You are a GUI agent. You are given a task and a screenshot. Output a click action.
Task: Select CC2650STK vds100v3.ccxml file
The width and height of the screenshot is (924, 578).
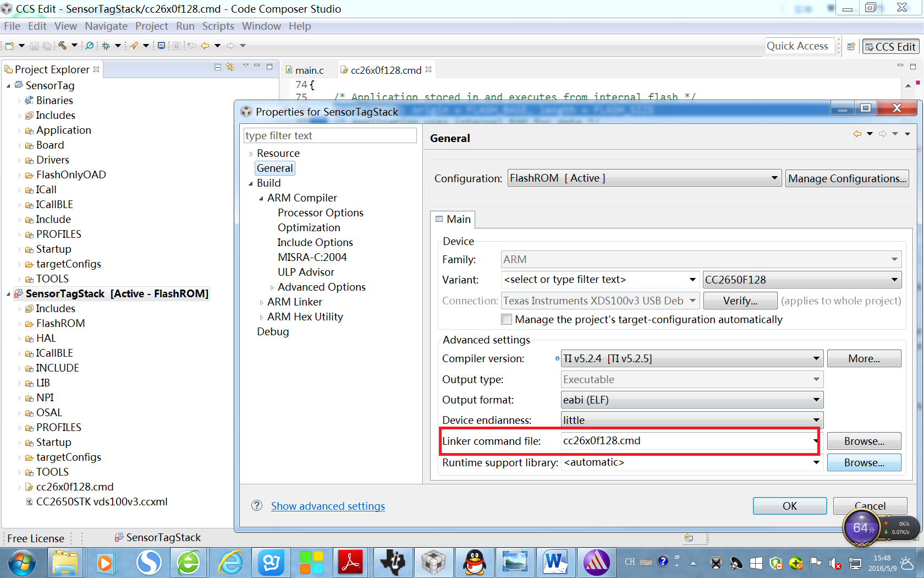(x=102, y=501)
